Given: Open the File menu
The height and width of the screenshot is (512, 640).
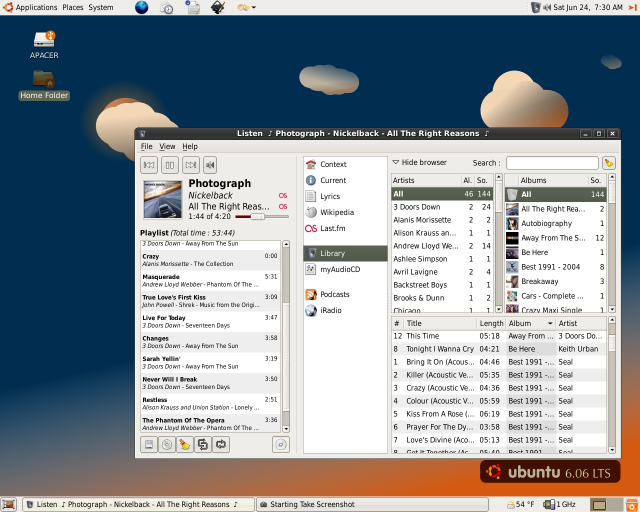Looking at the screenshot, I should [x=147, y=146].
